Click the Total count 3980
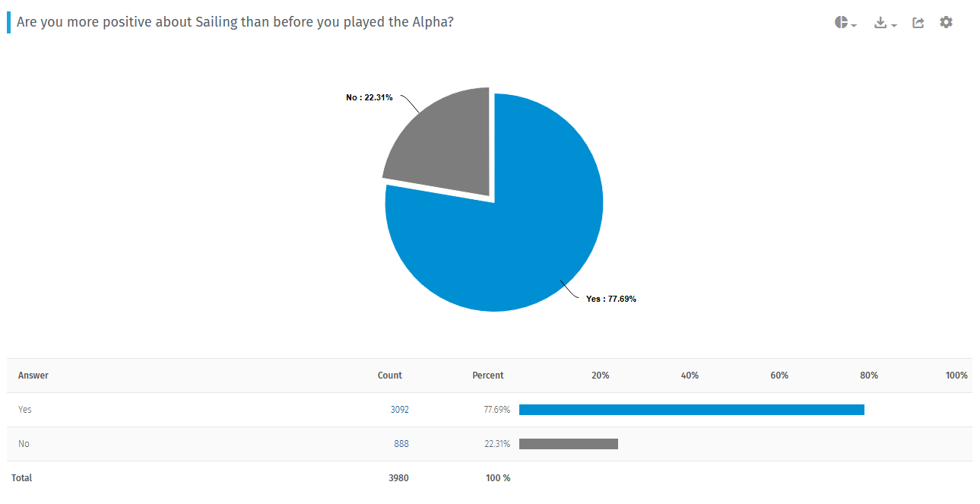 (398, 478)
